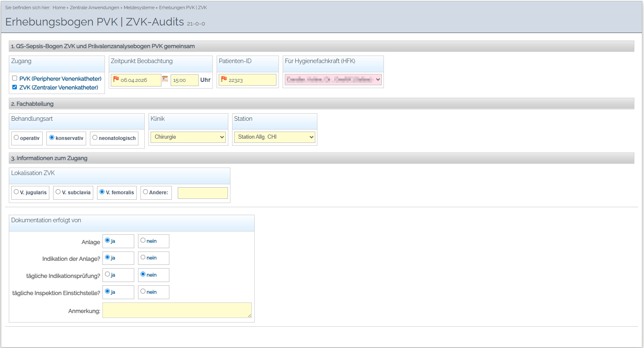Open the calendar date picker icon
This screenshot has height=348, width=644.
tap(165, 79)
